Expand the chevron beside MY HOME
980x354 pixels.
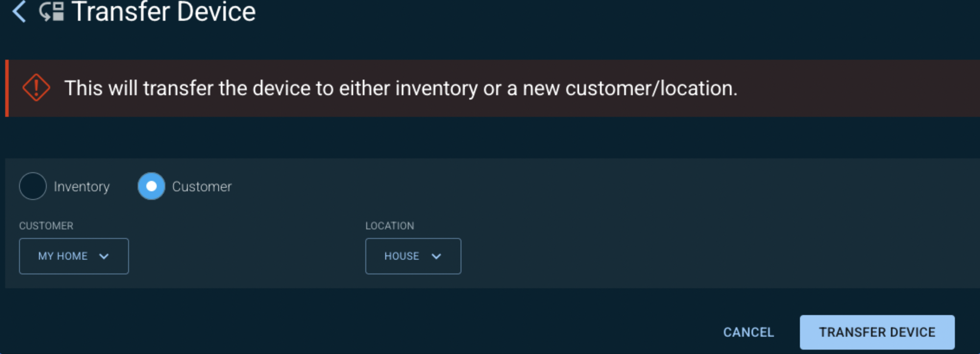point(104,256)
